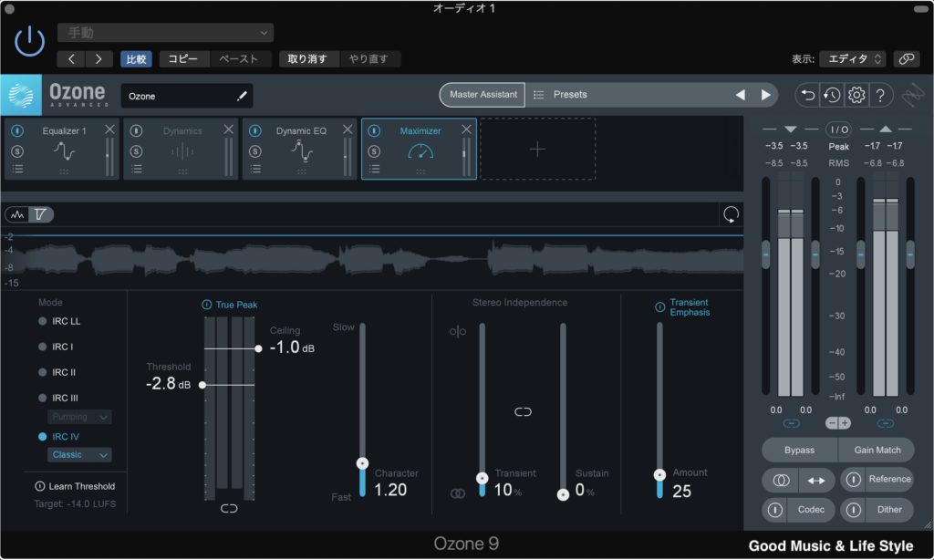Go to previous preset with left arrow
The image size is (934, 560).
coord(71,59)
